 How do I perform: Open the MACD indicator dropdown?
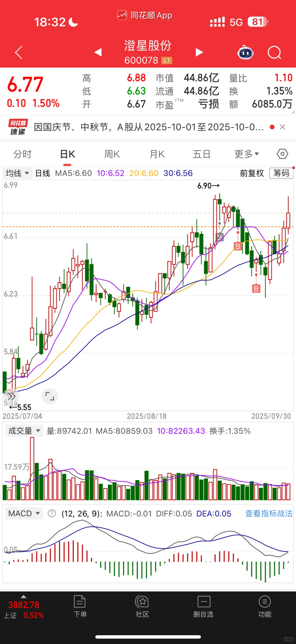click(x=24, y=513)
